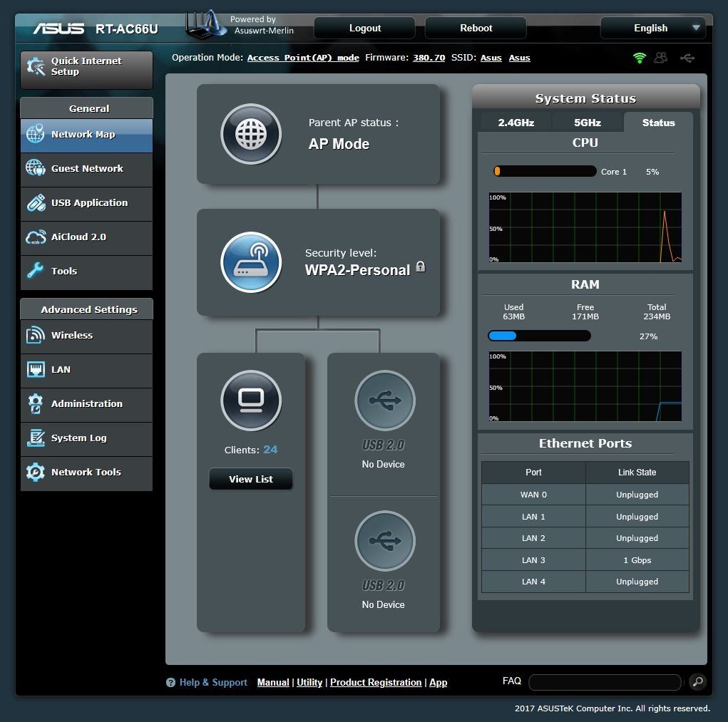The image size is (728, 722).
Task: Click the Quick Internet Setup icon
Action: coord(36,66)
